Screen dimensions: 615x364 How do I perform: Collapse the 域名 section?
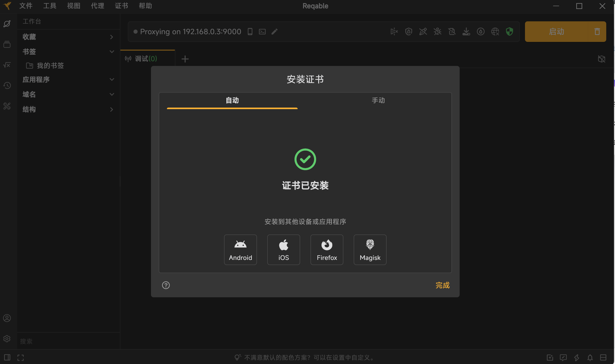(x=112, y=94)
